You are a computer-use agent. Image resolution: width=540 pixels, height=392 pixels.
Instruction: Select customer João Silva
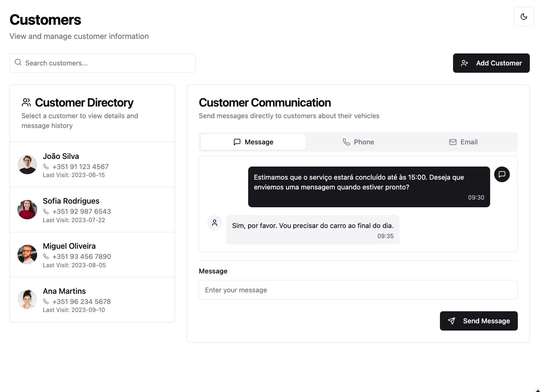click(x=92, y=165)
